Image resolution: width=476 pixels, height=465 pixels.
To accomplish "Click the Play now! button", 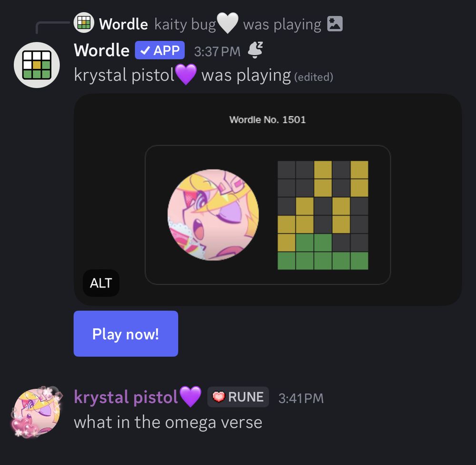I will pos(126,334).
